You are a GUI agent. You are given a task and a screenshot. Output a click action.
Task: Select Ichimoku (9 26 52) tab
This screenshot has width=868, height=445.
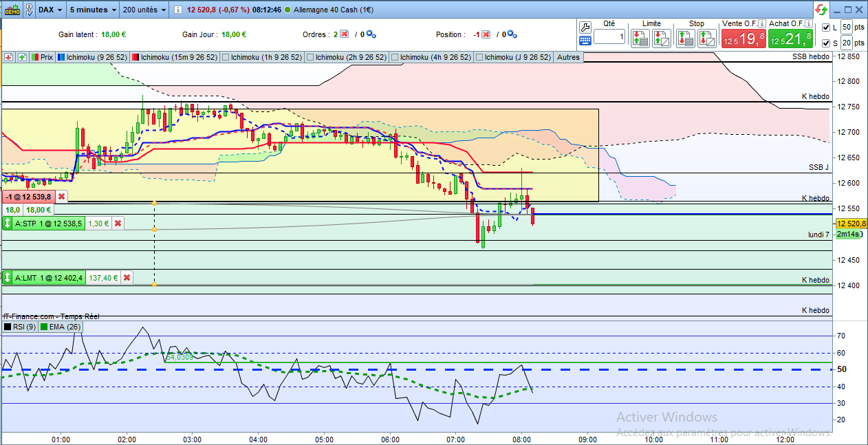click(x=93, y=57)
